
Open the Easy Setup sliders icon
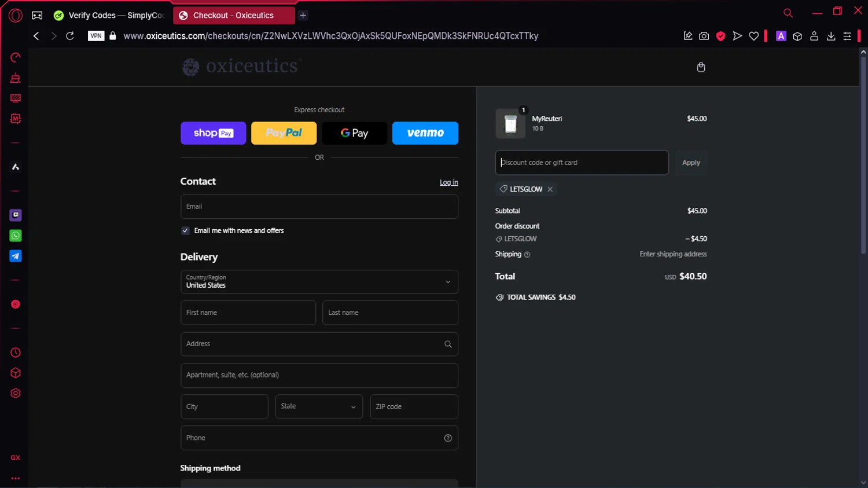coord(847,36)
